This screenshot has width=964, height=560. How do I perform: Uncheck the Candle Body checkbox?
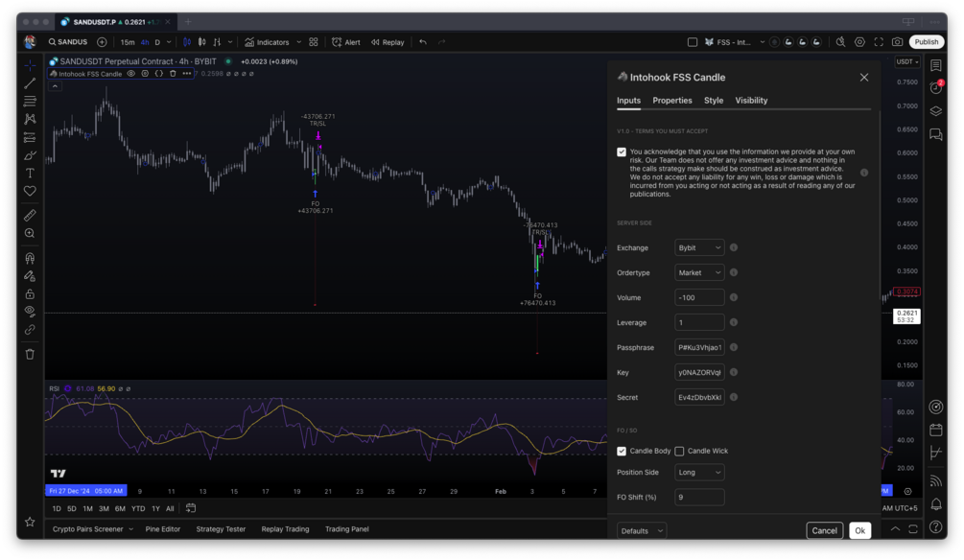click(622, 452)
